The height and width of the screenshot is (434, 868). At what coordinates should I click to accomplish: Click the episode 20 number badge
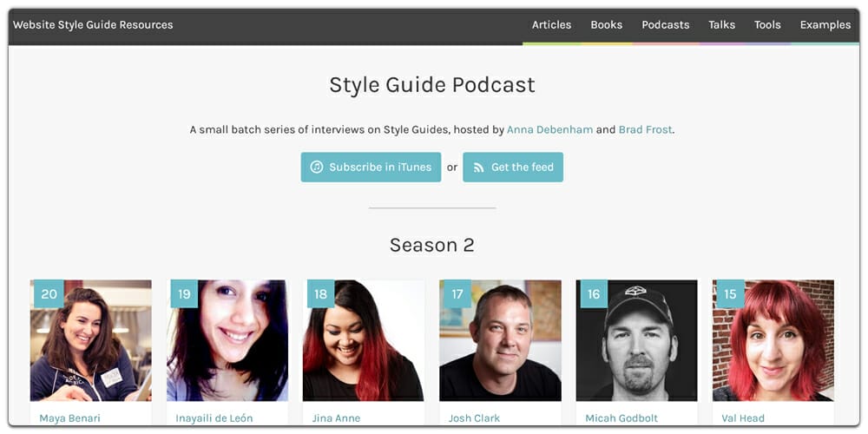[x=49, y=294]
